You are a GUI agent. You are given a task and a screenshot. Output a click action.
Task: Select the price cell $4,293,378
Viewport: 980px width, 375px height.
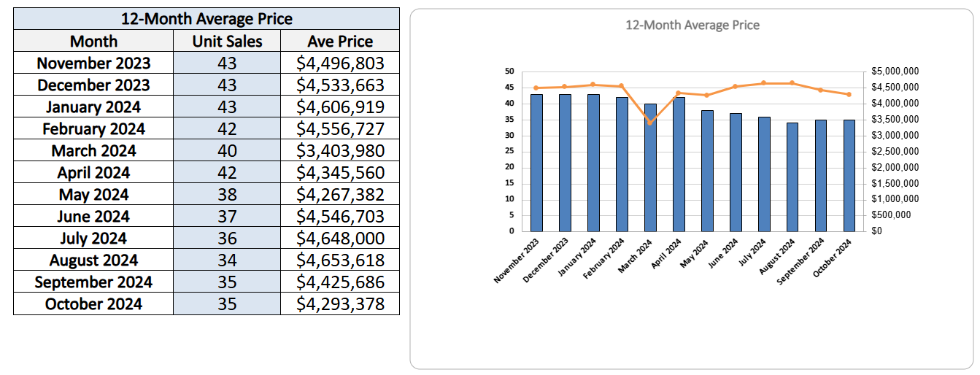click(340, 304)
